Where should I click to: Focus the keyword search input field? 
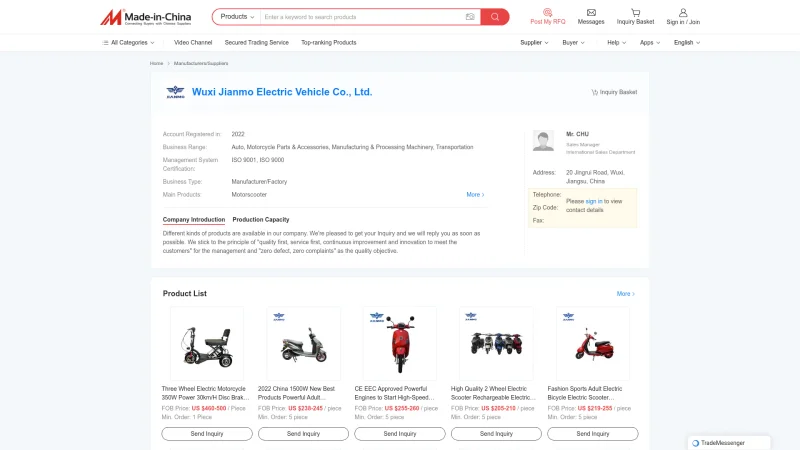(362, 17)
